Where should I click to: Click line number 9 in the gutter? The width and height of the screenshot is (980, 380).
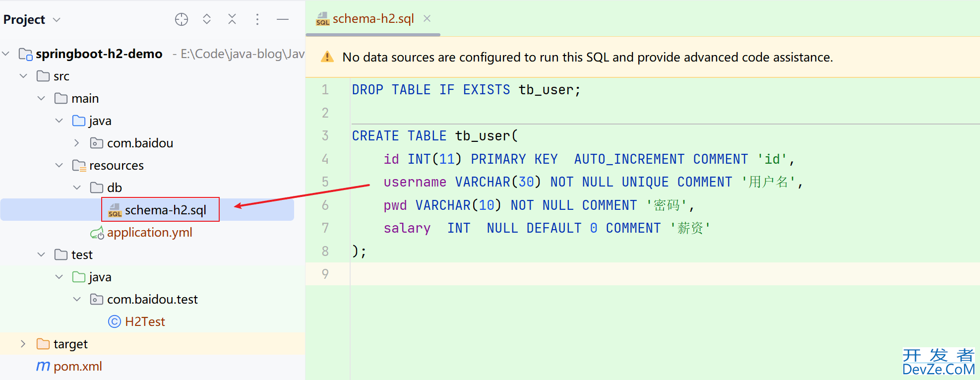tap(325, 274)
